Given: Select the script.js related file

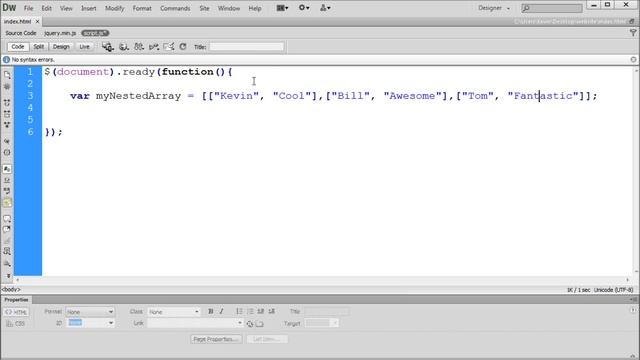Looking at the screenshot, I should coord(95,33).
